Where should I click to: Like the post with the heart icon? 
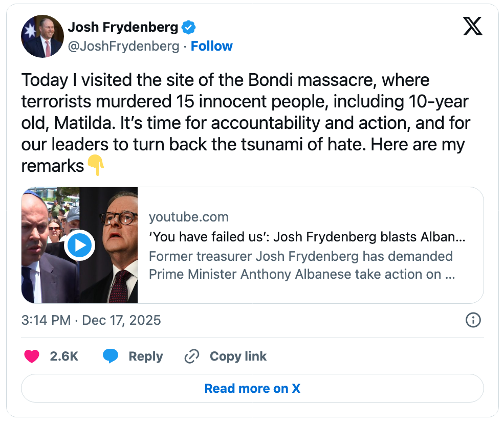point(32,356)
